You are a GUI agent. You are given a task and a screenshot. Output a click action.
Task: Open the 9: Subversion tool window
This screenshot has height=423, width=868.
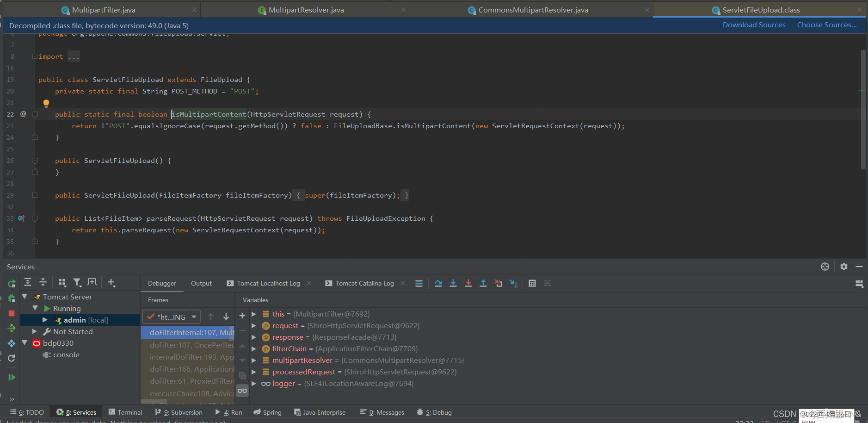[x=179, y=412]
